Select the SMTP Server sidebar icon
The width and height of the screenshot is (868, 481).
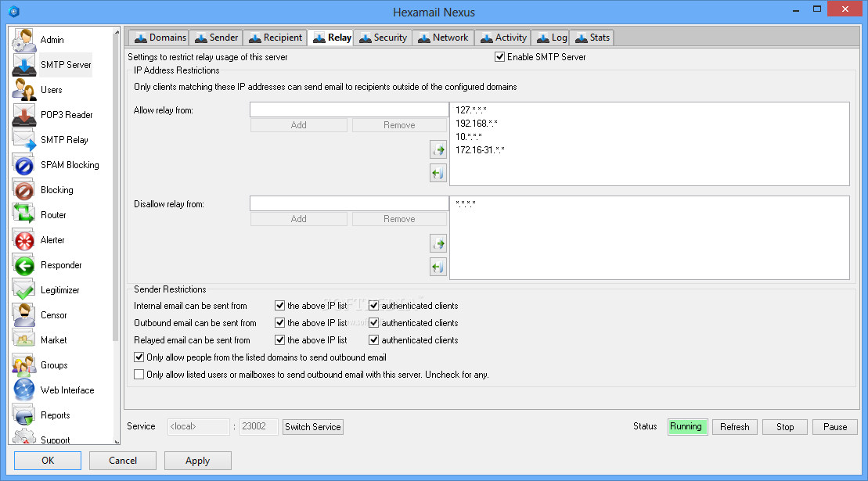click(23, 65)
